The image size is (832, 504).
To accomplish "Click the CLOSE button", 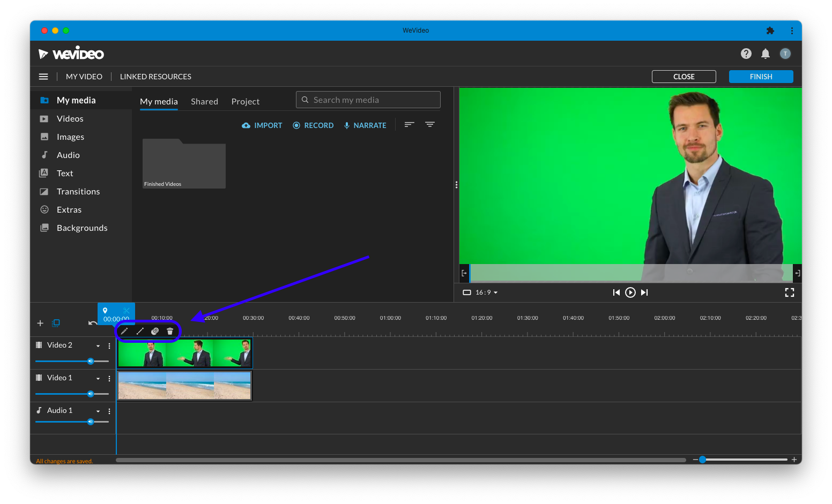I will click(684, 77).
